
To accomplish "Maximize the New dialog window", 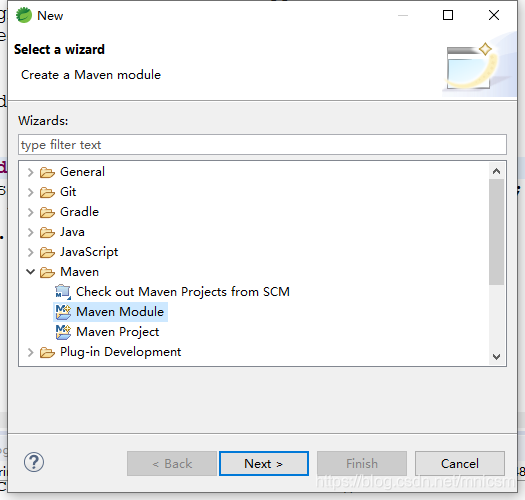I will click(448, 15).
